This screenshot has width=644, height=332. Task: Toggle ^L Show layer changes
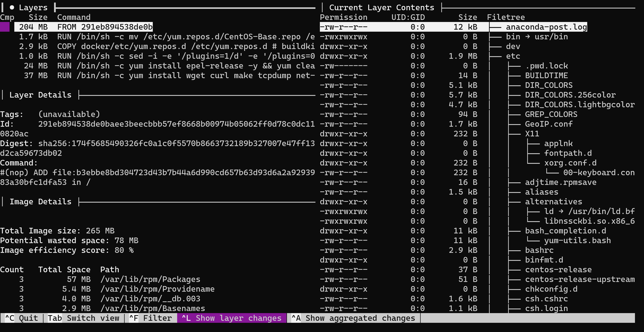tap(232, 318)
